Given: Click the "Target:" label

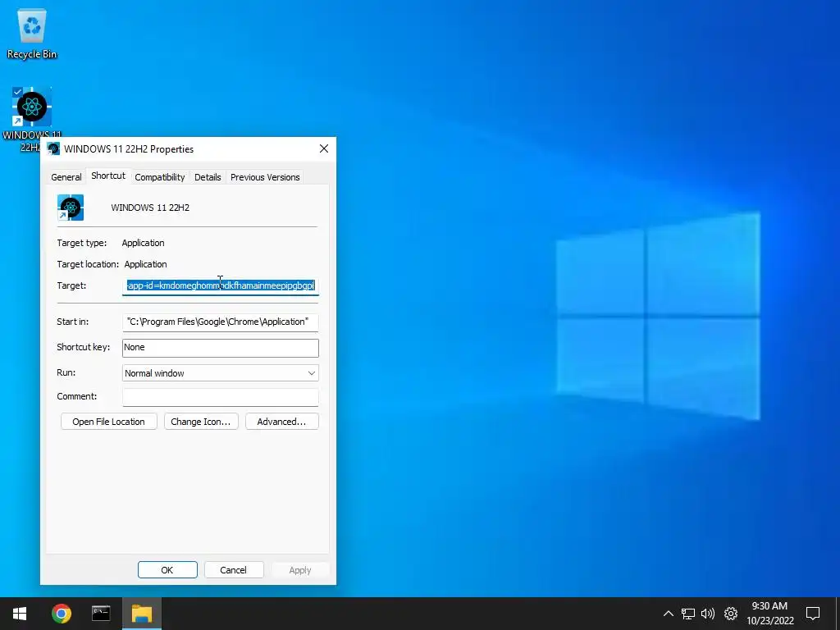Looking at the screenshot, I should (x=72, y=285).
